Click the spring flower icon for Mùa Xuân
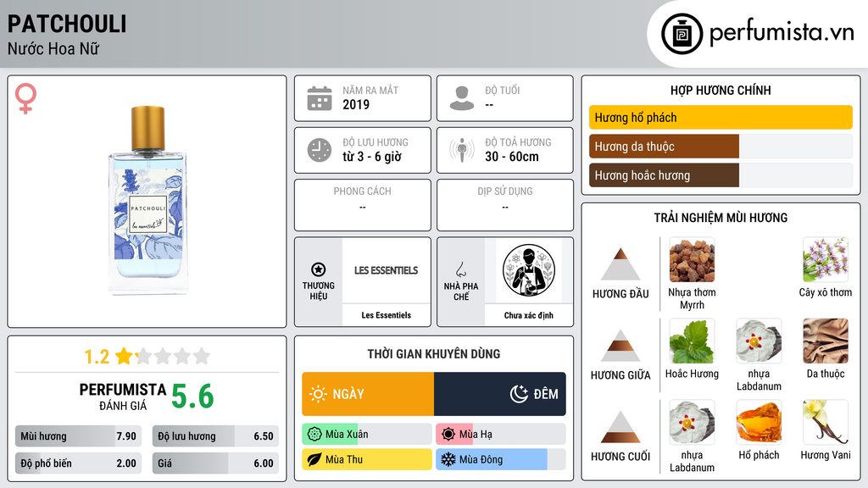 (314, 435)
